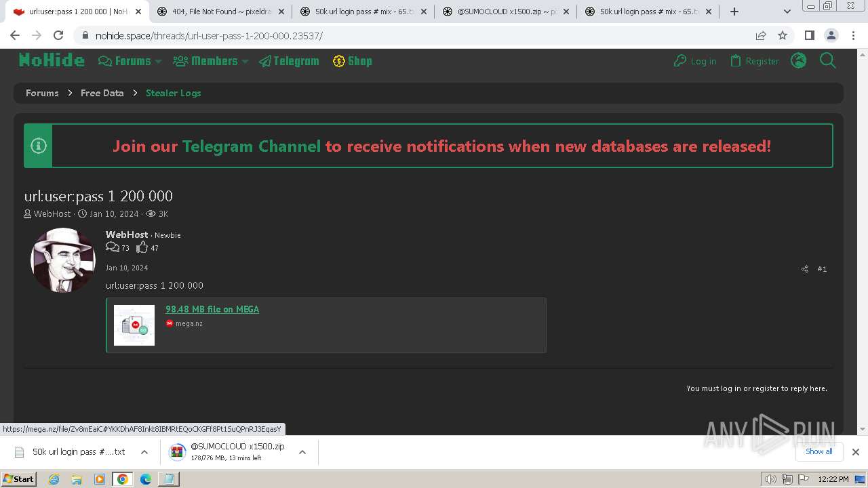Open the Members menu

tap(206, 61)
